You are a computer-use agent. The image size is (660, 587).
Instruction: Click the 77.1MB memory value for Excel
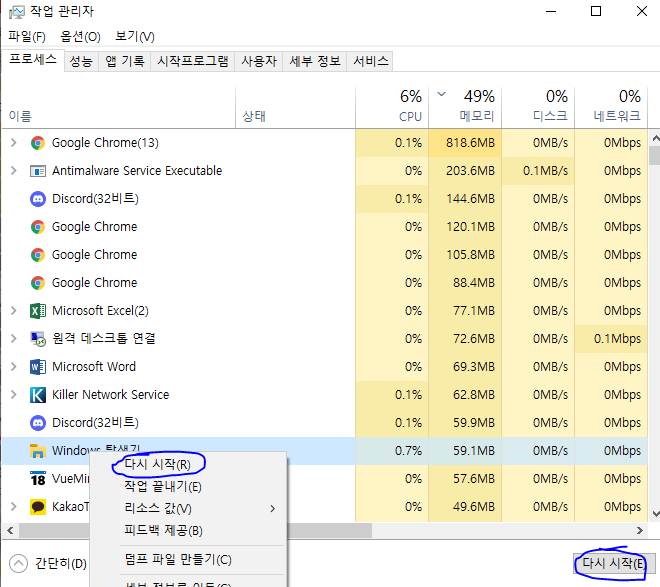coord(474,311)
